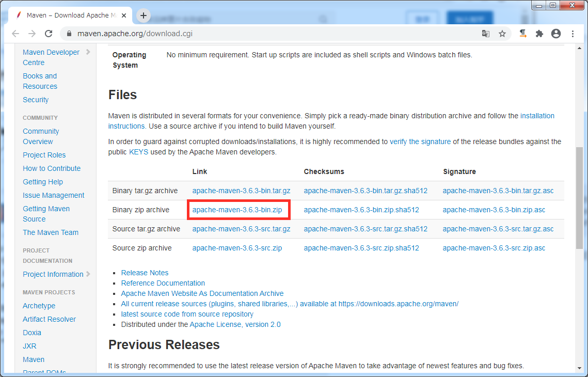Open the Issue Management link
This screenshot has height=377, width=588.
coord(54,195)
